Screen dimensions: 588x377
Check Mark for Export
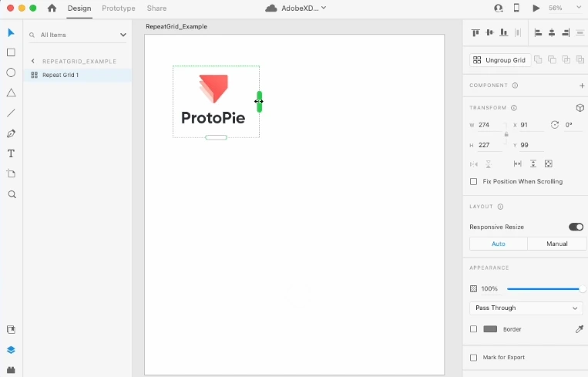tap(474, 357)
